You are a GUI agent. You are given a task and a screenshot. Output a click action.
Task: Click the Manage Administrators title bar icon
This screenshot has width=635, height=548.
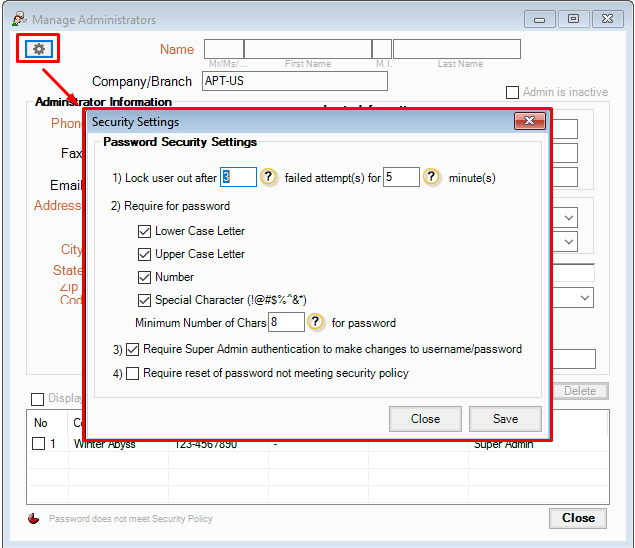pos(18,19)
